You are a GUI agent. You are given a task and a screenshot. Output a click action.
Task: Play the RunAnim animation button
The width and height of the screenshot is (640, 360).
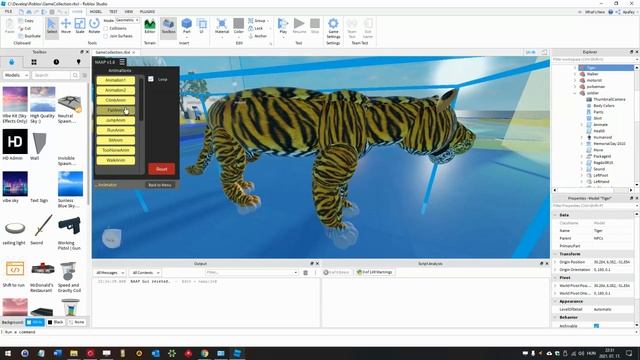click(116, 130)
